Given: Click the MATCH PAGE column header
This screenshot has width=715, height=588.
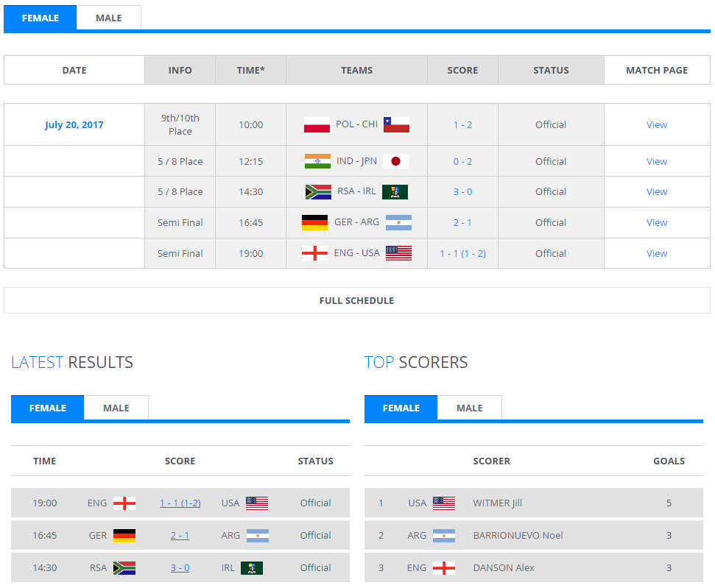Looking at the screenshot, I should [657, 70].
